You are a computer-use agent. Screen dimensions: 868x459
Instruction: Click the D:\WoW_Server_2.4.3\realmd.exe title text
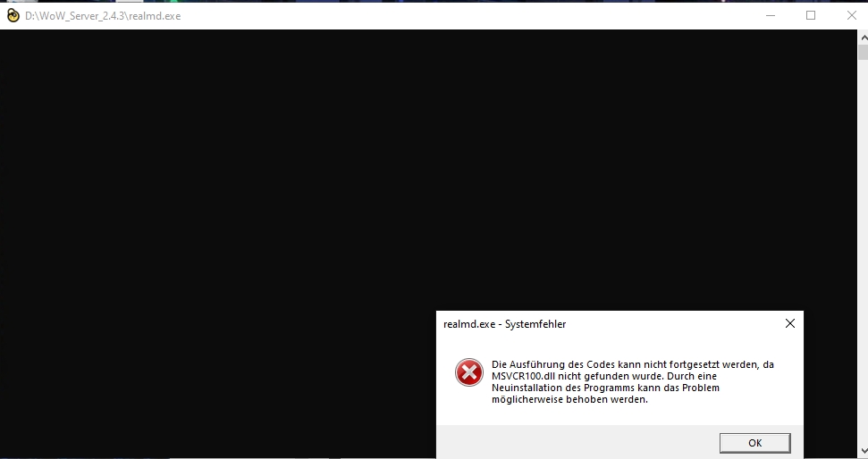103,16
